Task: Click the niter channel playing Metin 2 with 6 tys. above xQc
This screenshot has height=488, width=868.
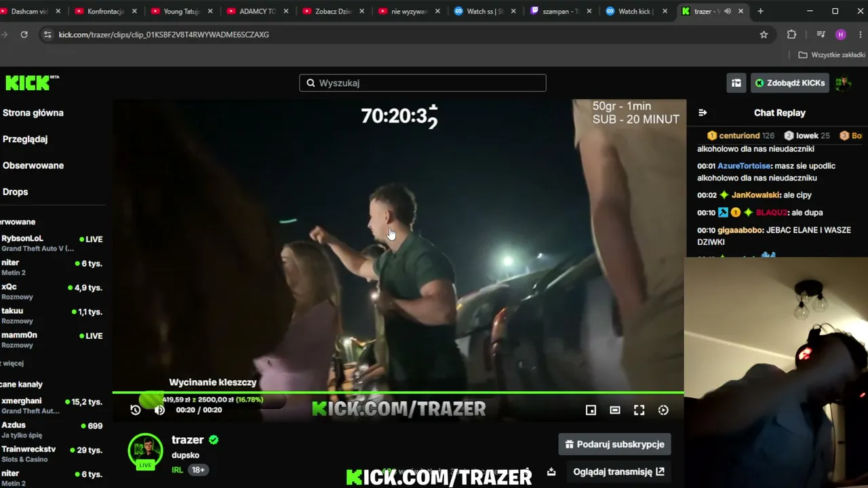Action: click(x=52, y=267)
